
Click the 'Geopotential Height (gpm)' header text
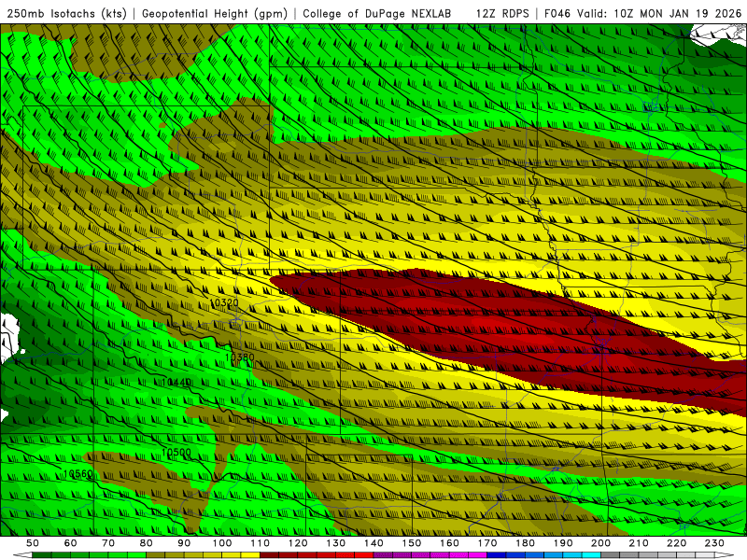(215, 13)
